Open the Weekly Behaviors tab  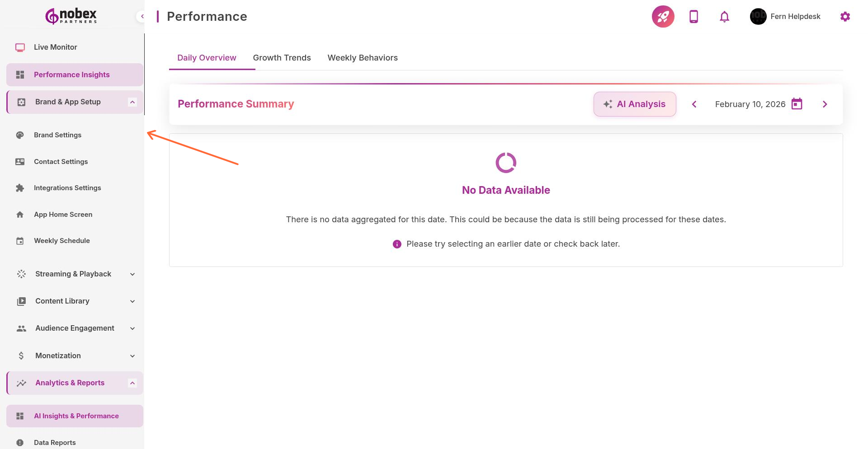click(x=363, y=57)
